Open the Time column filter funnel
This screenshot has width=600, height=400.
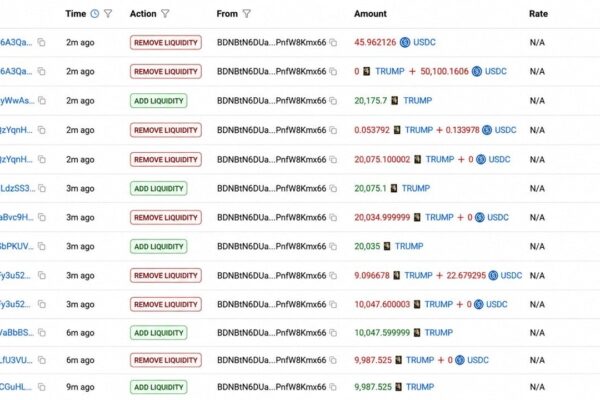108,14
